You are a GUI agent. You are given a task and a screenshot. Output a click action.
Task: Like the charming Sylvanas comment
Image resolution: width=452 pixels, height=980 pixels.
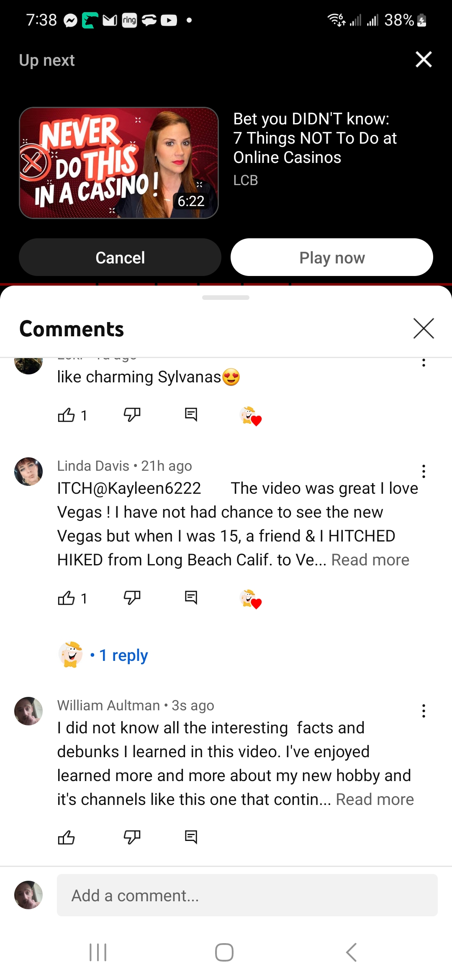(x=66, y=415)
